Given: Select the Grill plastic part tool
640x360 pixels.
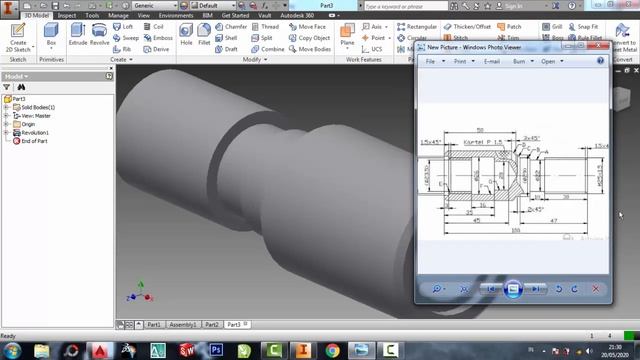Looking at the screenshot, I should pyautogui.click(x=552, y=27).
